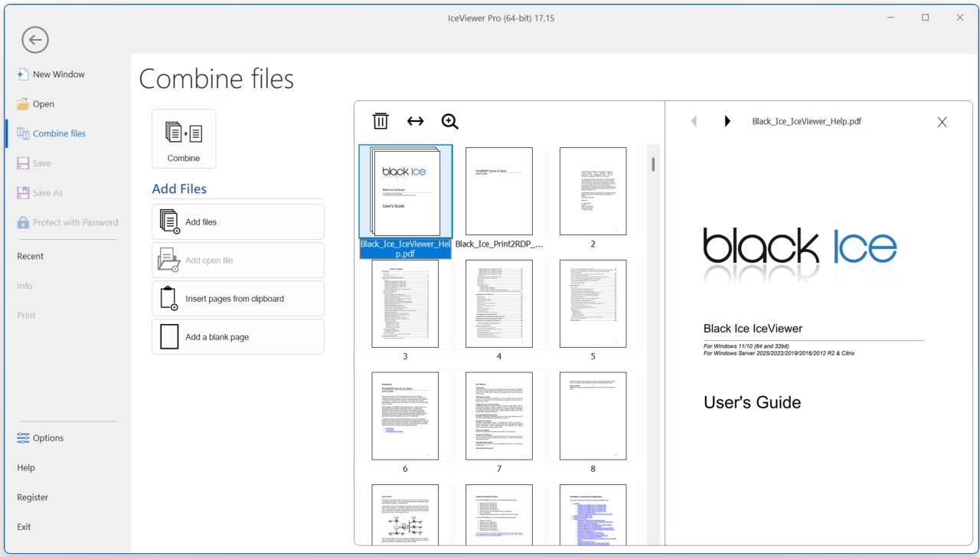The image size is (980, 557).
Task: Click the Insert pages from clipboard icon
Action: [168, 299]
